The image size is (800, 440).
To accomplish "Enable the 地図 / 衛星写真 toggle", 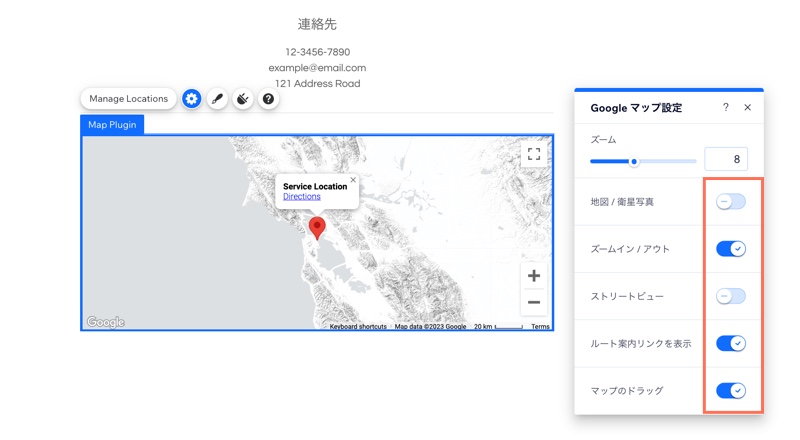I will [x=731, y=202].
